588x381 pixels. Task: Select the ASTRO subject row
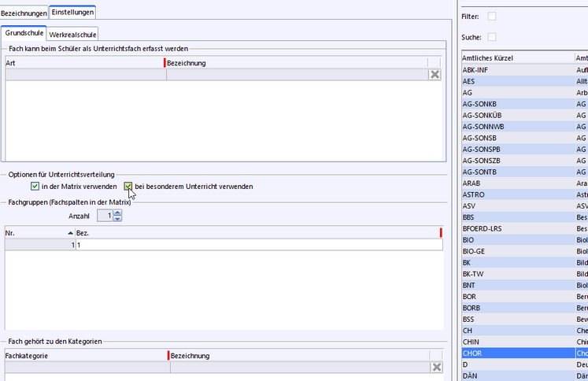pyautogui.click(x=518, y=194)
